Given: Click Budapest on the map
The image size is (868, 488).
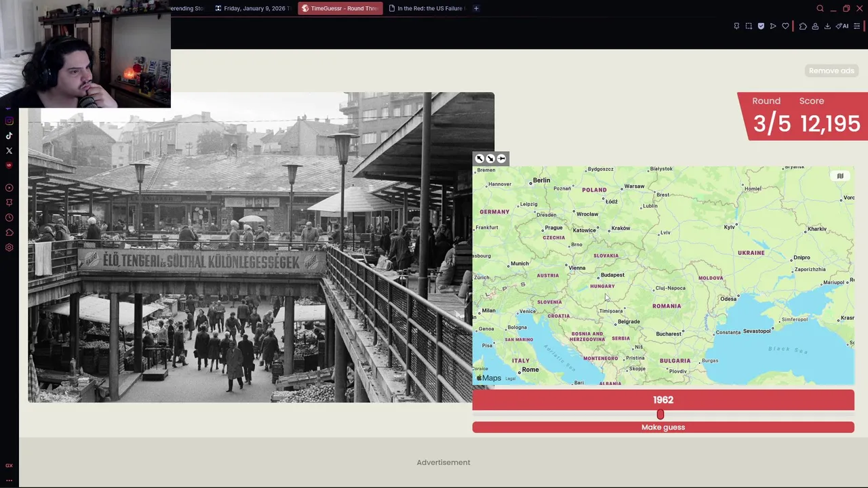Looking at the screenshot, I should [612, 274].
